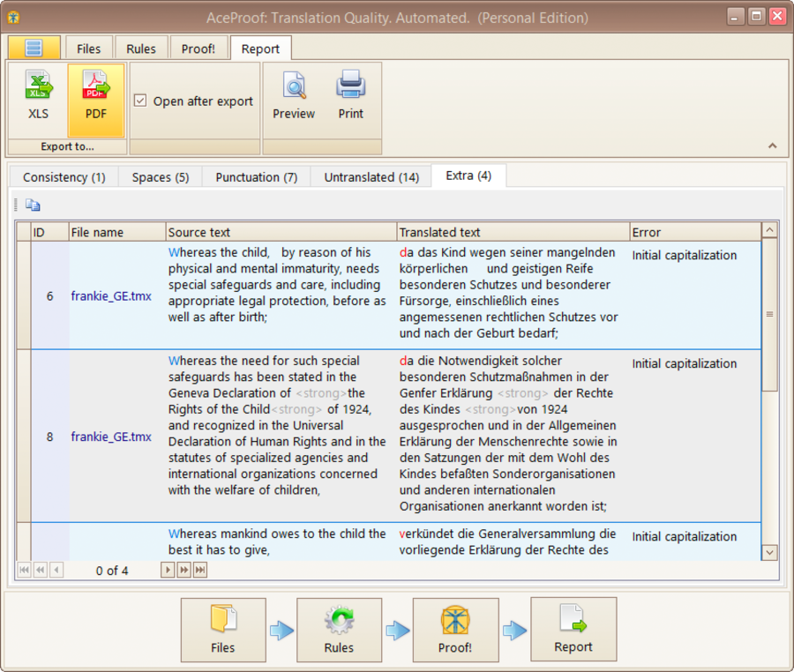Open the Consistency (1) tab
The width and height of the screenshot is (794, 672).
coord(64,177)
